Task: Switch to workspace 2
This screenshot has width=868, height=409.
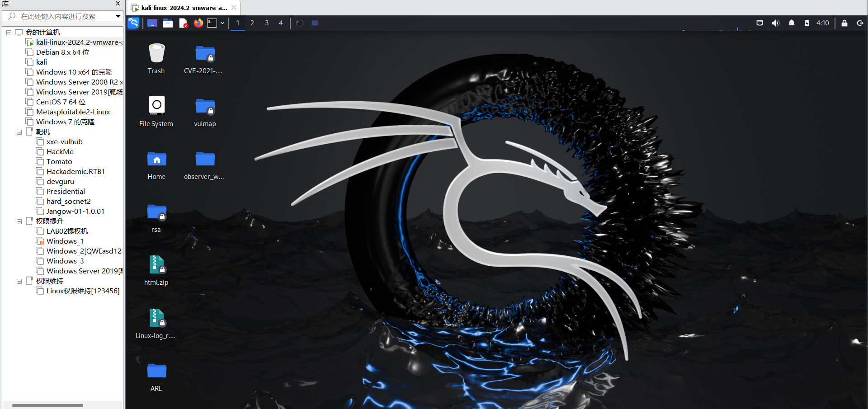Action: (252, 23)
